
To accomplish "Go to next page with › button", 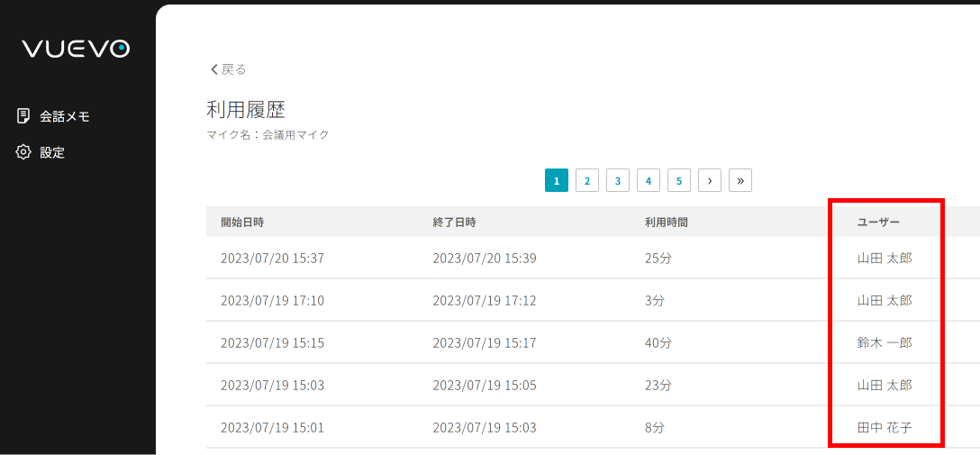I will [710, 180].
